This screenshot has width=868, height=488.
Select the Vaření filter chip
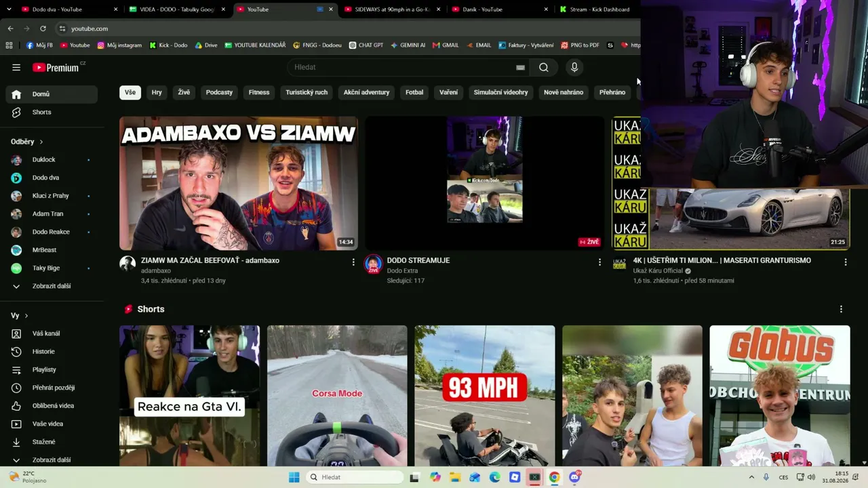tap(448, 92)
